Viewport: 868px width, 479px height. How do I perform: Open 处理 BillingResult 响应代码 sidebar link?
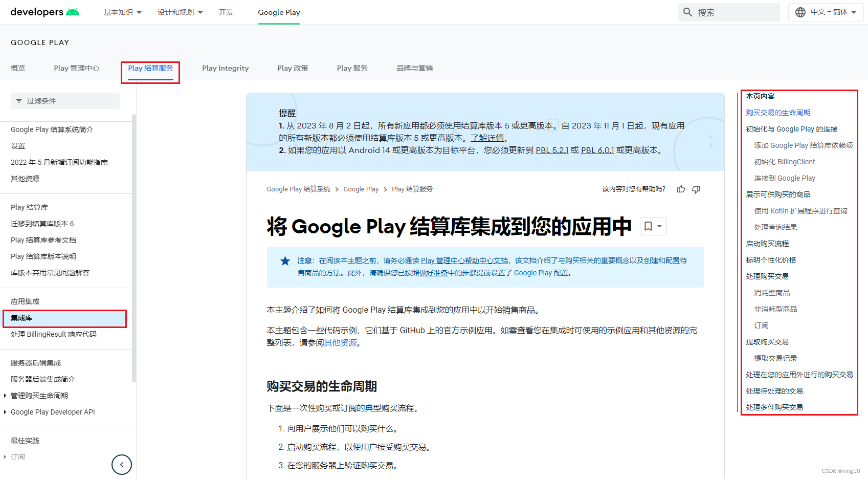[x=54, y=334]
